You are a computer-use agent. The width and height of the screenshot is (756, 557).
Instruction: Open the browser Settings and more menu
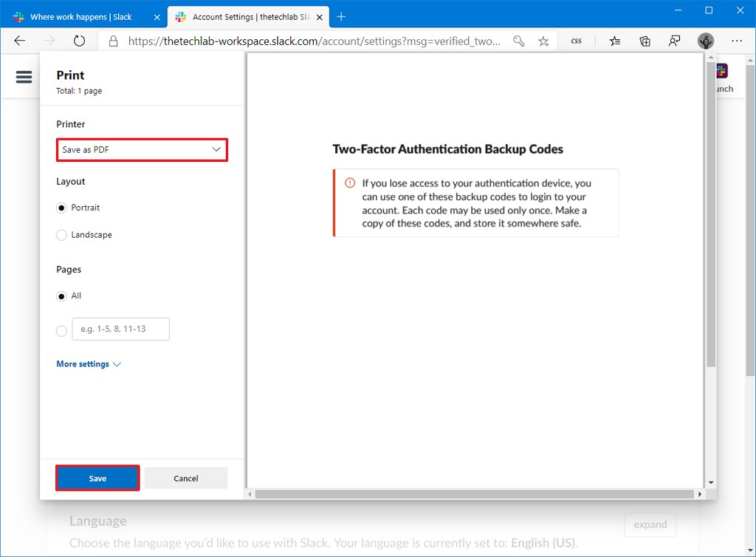pos(737,41)
